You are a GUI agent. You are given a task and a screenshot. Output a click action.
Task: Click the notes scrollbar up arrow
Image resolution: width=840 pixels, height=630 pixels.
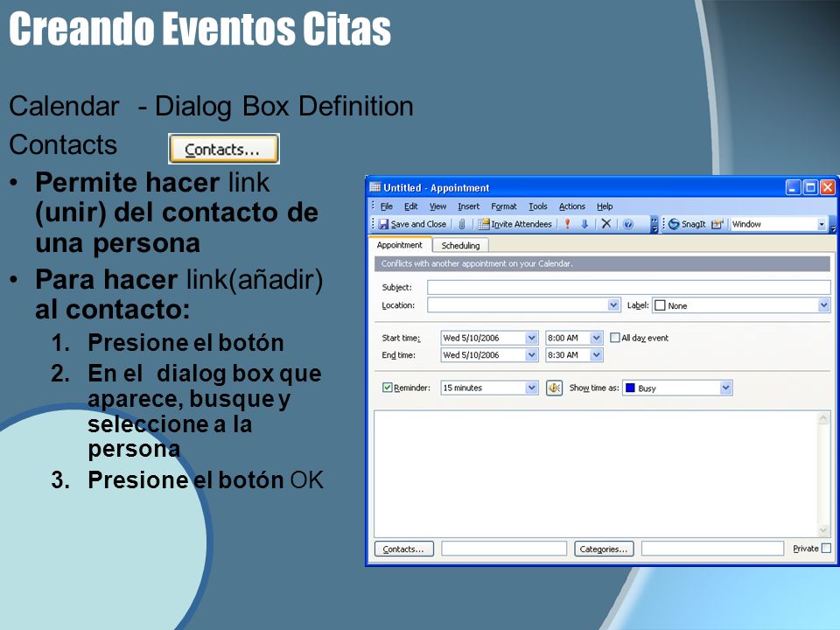click(x=824, y=418)
